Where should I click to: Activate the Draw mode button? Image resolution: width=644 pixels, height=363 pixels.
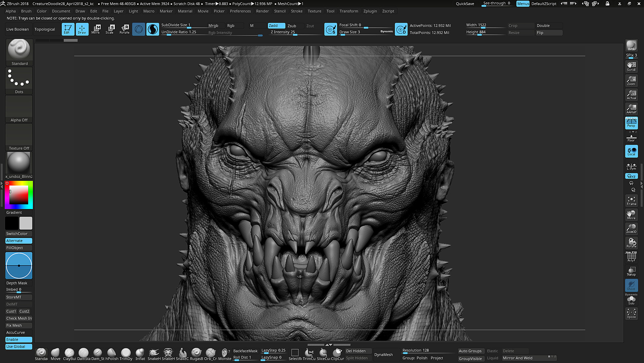click(x=82, y=29)
